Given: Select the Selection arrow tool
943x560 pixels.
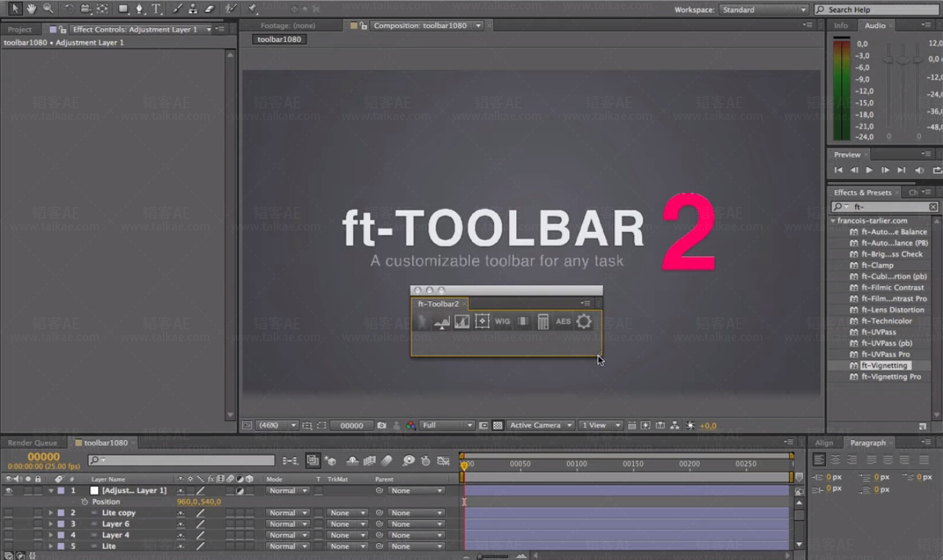Looking at the screenshot, I should pos(15,9).
